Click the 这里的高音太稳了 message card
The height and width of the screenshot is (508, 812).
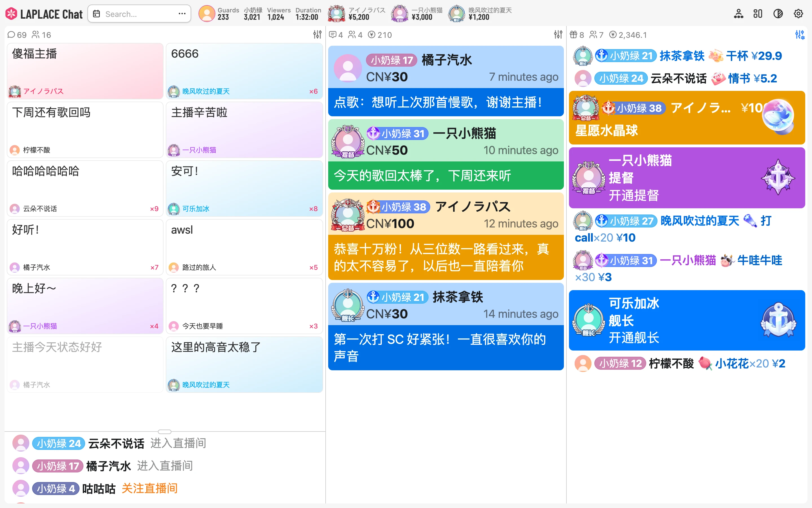[244, 365]
